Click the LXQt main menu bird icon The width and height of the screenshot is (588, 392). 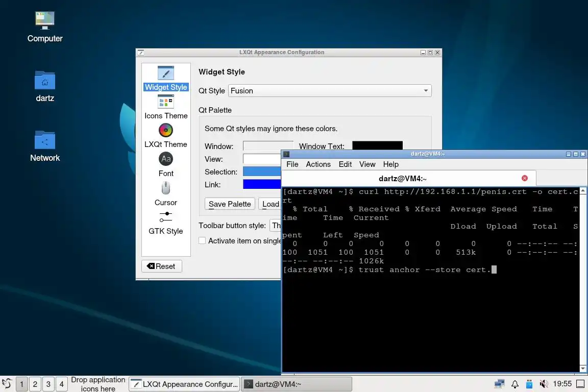(7, 384)
